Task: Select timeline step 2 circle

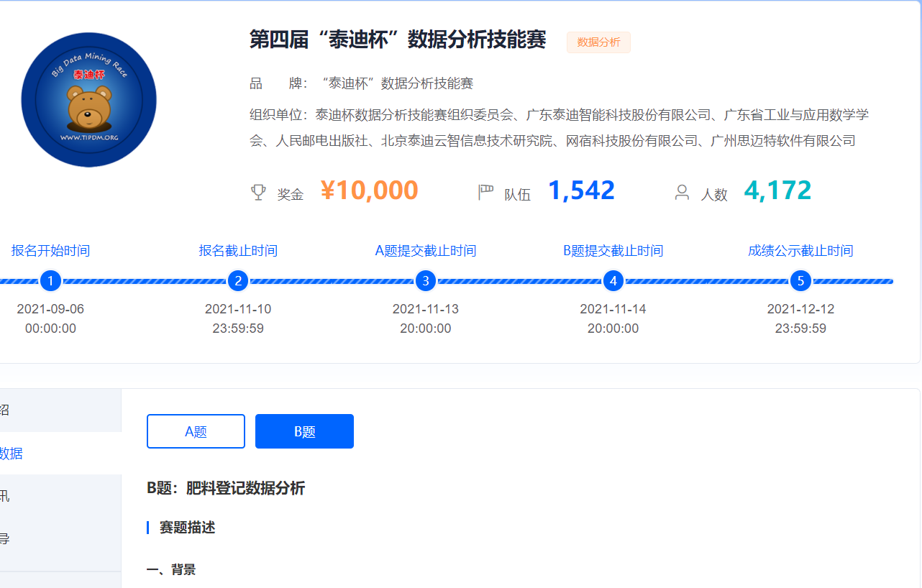Action: coord(238,281)
